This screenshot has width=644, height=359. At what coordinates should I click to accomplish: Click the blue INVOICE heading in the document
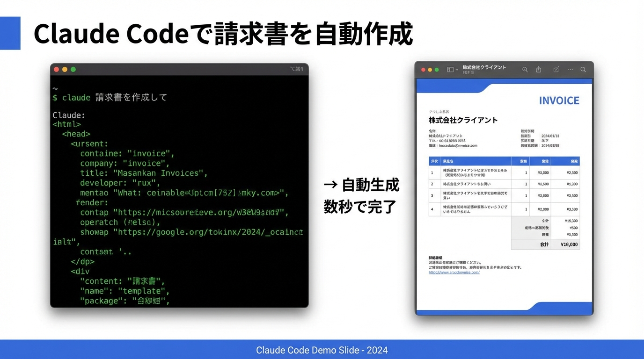(x=559, y=101)
